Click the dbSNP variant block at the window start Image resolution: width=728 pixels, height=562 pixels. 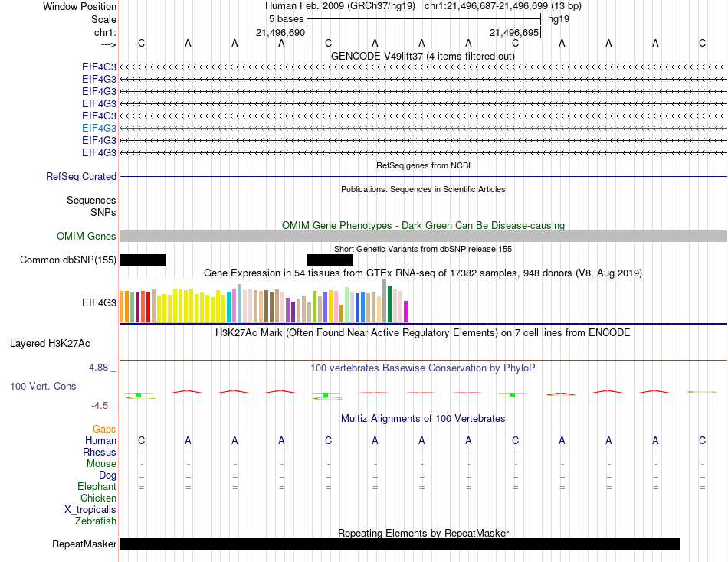pos(143,260)
